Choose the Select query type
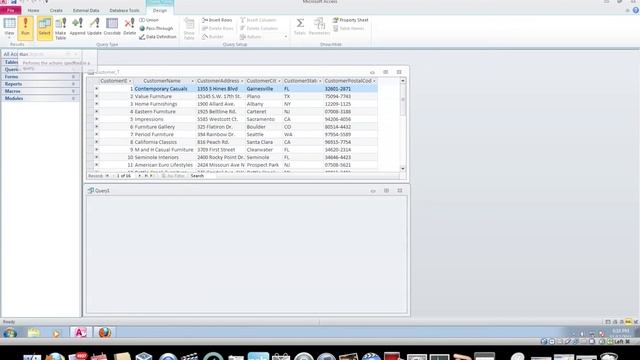 click(x=44, y=28)
